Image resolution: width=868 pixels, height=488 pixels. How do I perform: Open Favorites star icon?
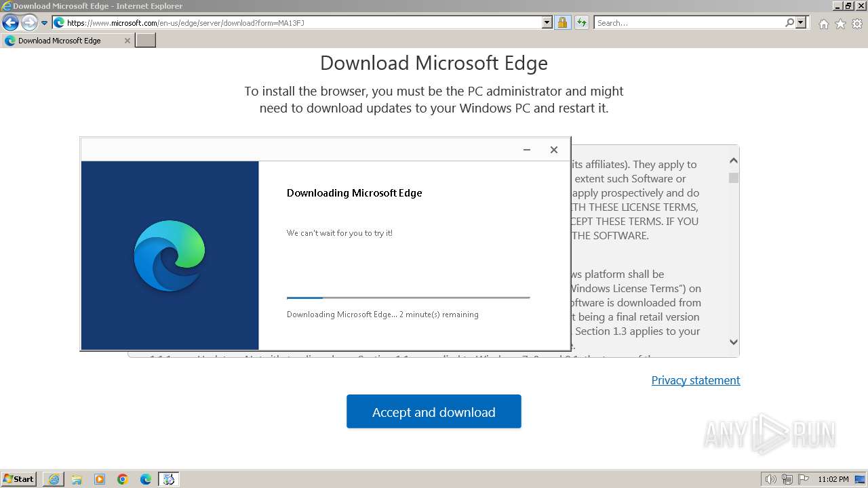tap(840, 24)
